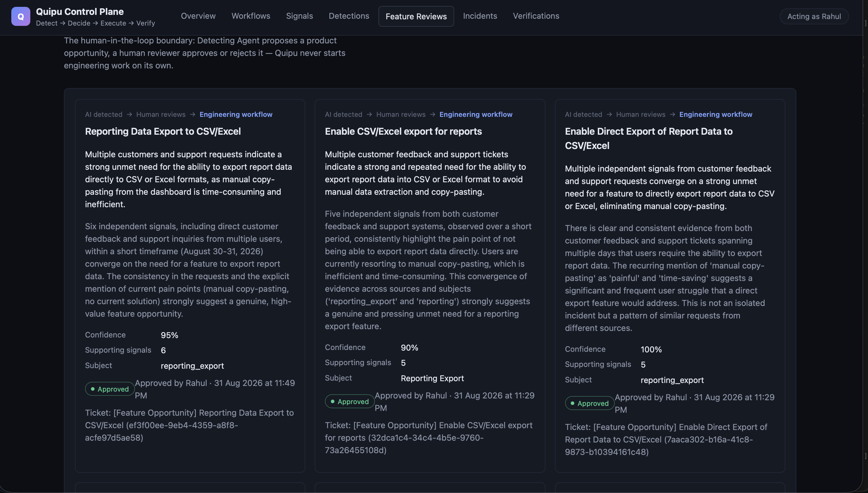Screen dimensions: 868x493
Task: Click Approved badge on Enable CSV/Excel export card
Action: 350,402
